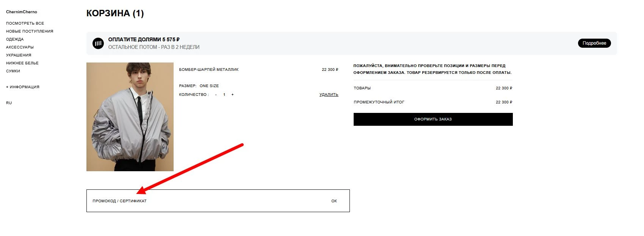
Task: Open the Нижнее белье category
Action: 22,63
